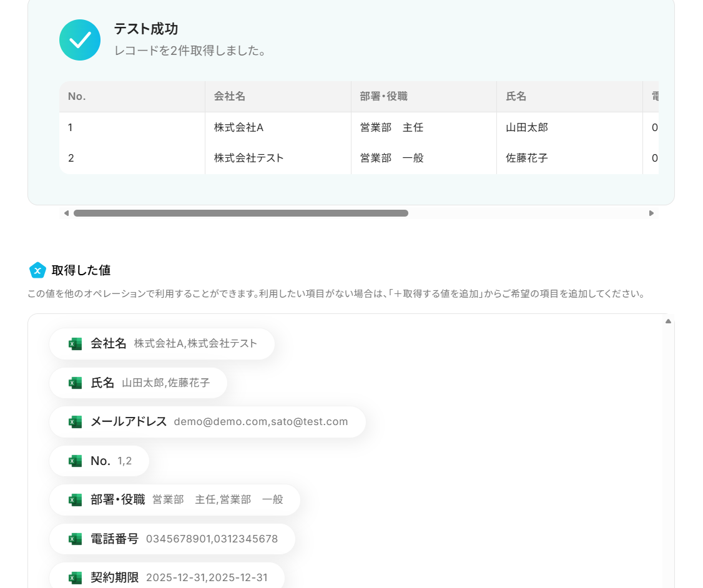The image size is (703, 588).
Task: Click the 佐藤花子 table cell
Action: point(569,158)
